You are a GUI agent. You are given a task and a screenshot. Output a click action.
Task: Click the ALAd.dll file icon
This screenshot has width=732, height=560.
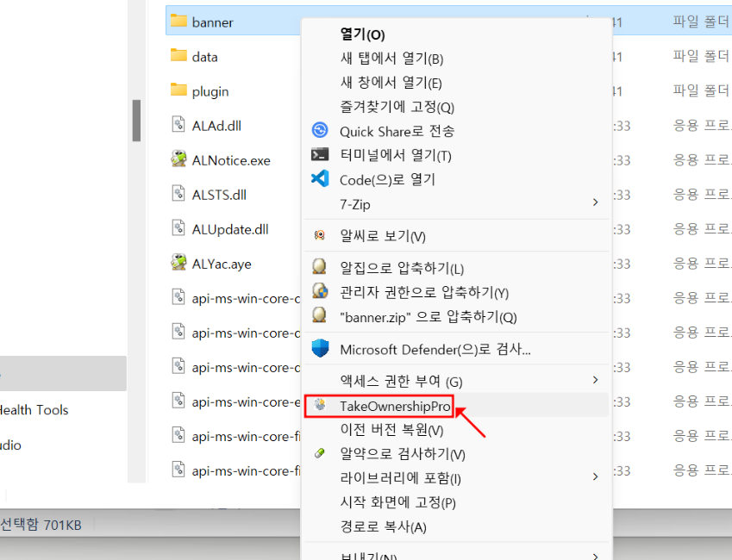tap(178, 125)
